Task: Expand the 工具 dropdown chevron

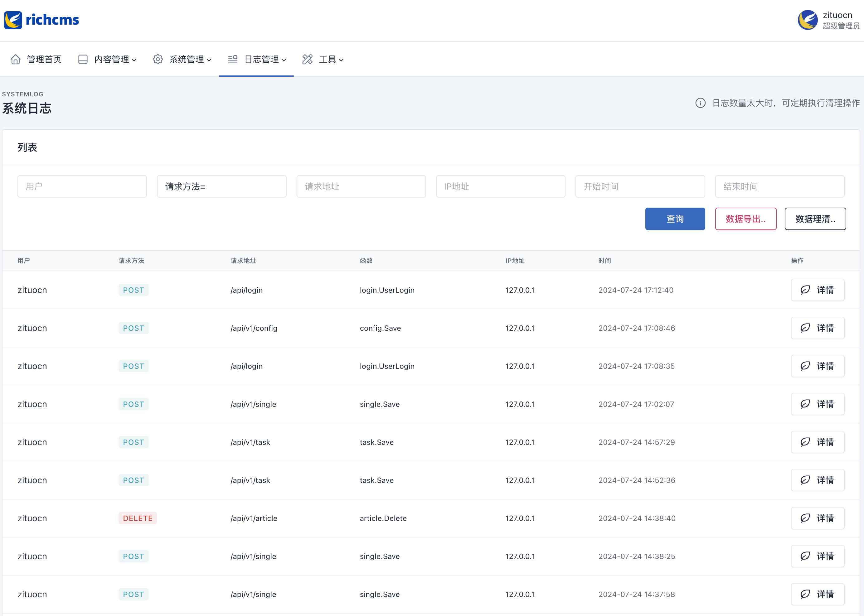Action: pos(341,60)
